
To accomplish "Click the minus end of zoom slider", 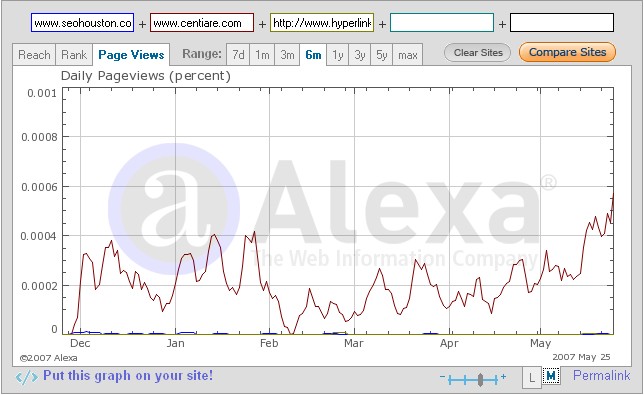I will tap(442, 377).
